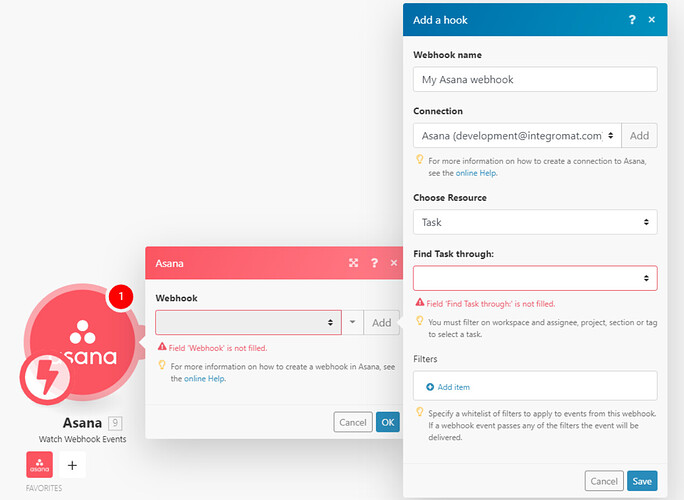684x500 pixels.
Task: Click the warning icon under Find Task through
Action: coord(420,302)
